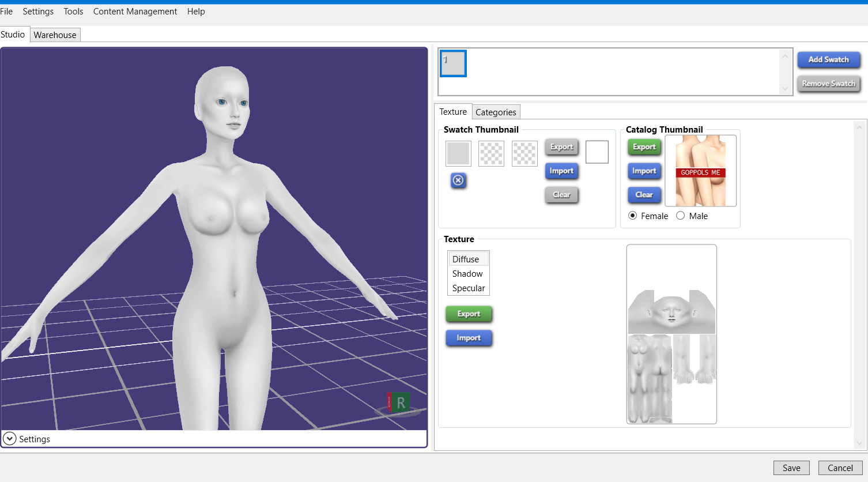Open the Settings menu in menu bar

click(x=38, y=12)
